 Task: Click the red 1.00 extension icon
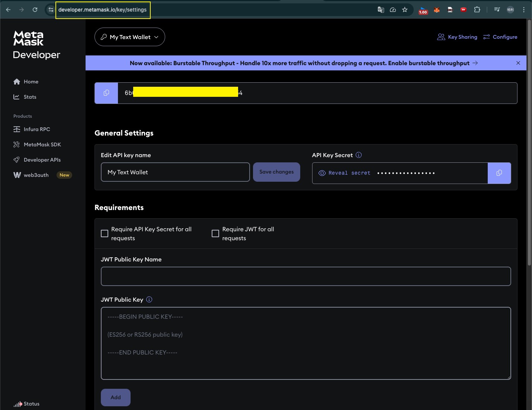pos(423,10)
